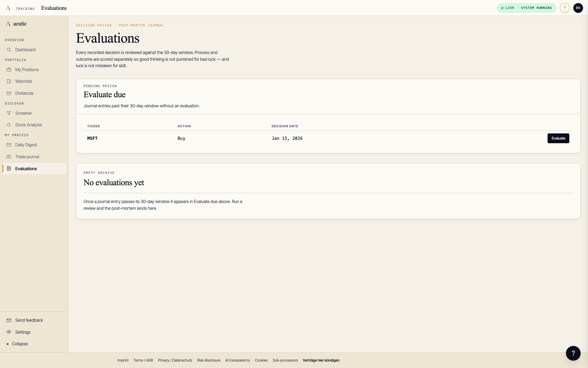Open Stock Analysis from sidebar
588x368 pixels.
(34, 125)
